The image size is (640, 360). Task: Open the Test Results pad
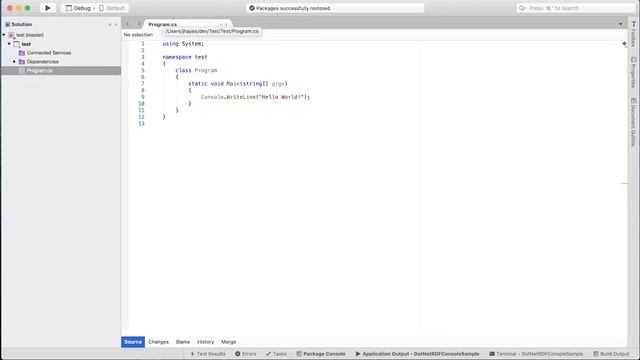pos(208,354)
